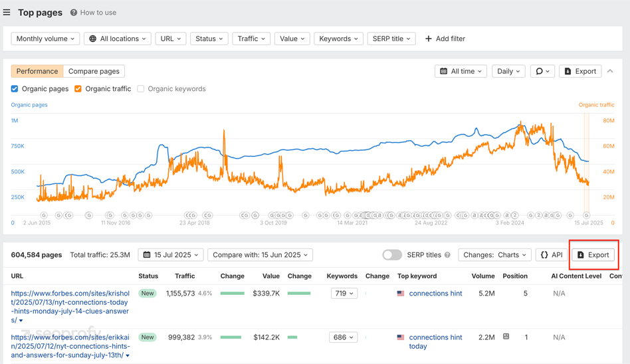Click the API button
630x364 pixels.
(552, 254)
